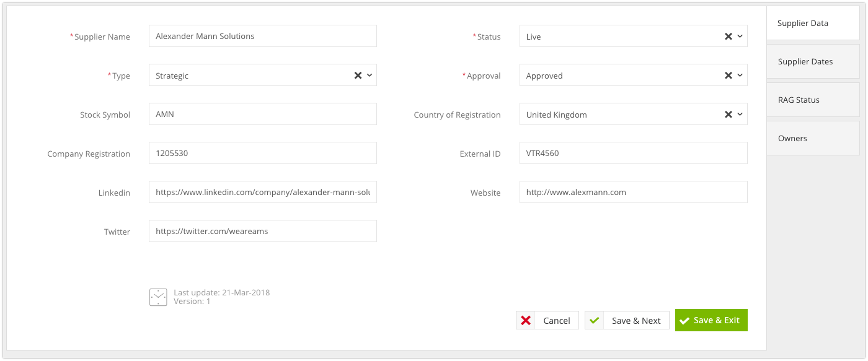This screenshot has height=361, width=868.
Task: Open the Type dropdown chevron
Action: (x=369, y=76)
